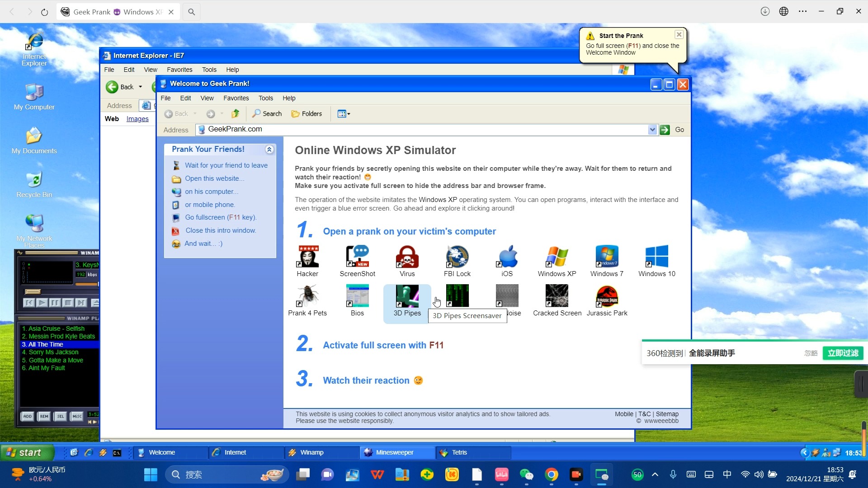This screenshot has width=868, height=488.
Task: Switch to Minesweeper taskbar item
Action: (397, 453)
